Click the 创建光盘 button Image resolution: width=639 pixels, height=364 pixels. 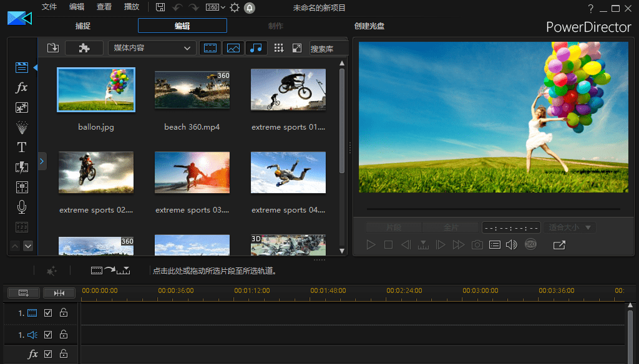[x=369, y=26]
